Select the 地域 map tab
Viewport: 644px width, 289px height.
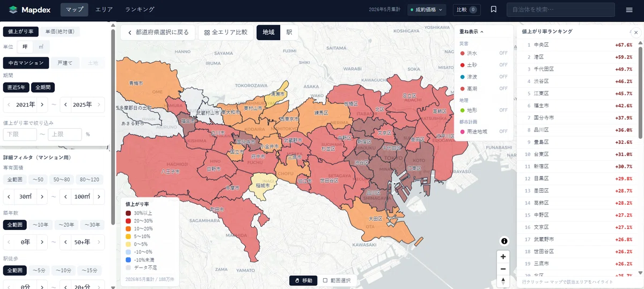(x=268, y=32)
